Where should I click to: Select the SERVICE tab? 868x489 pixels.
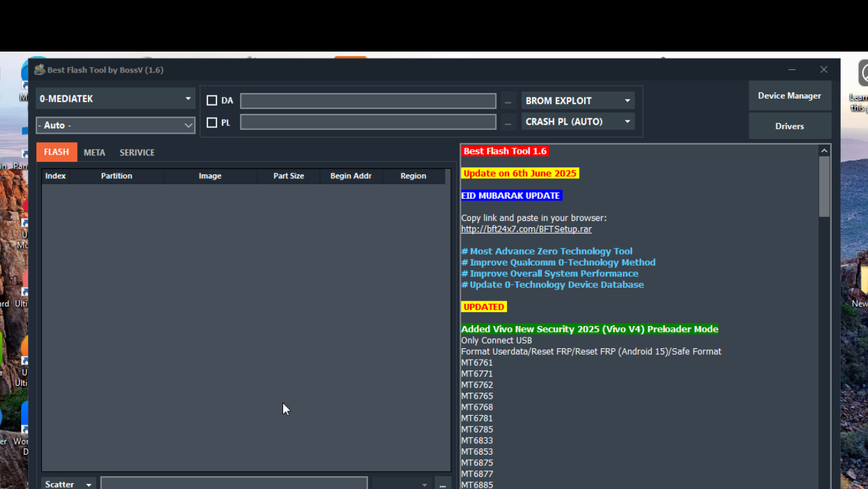pos(137,153)
